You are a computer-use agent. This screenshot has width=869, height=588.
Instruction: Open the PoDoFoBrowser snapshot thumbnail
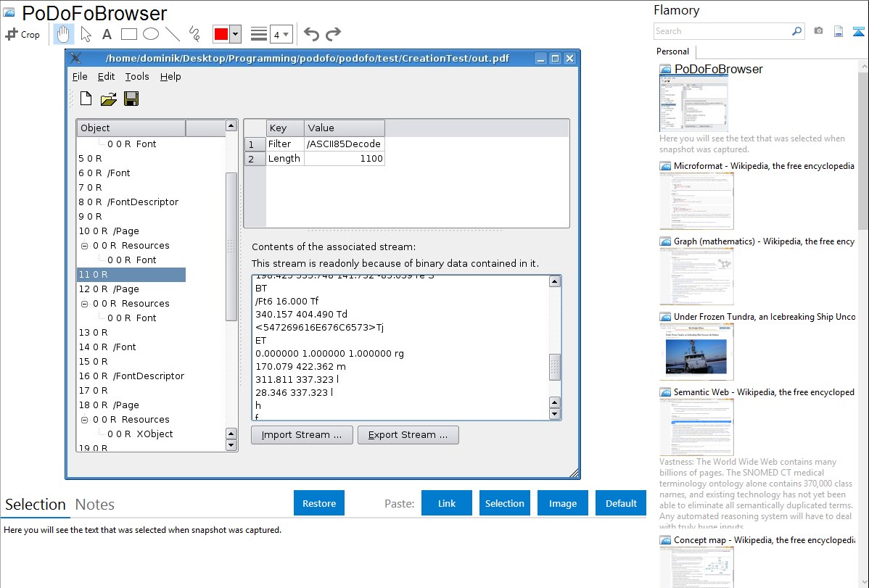tap(693, 104)
